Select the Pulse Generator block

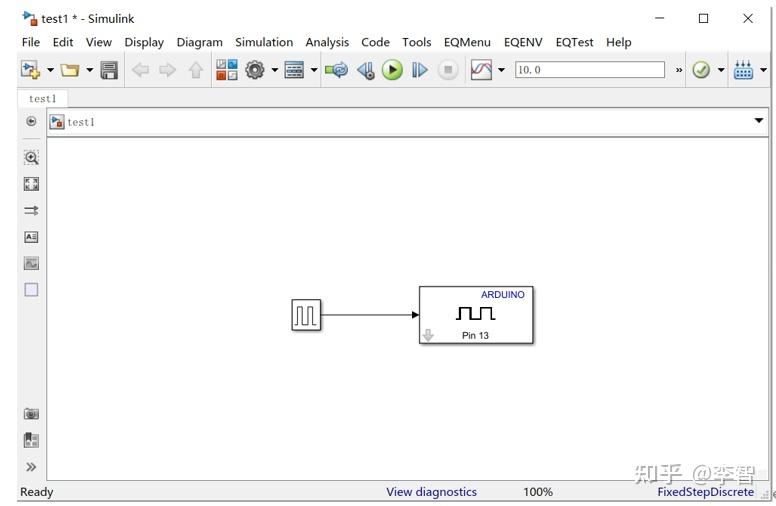pyautogui.click(x=306, y=315)
